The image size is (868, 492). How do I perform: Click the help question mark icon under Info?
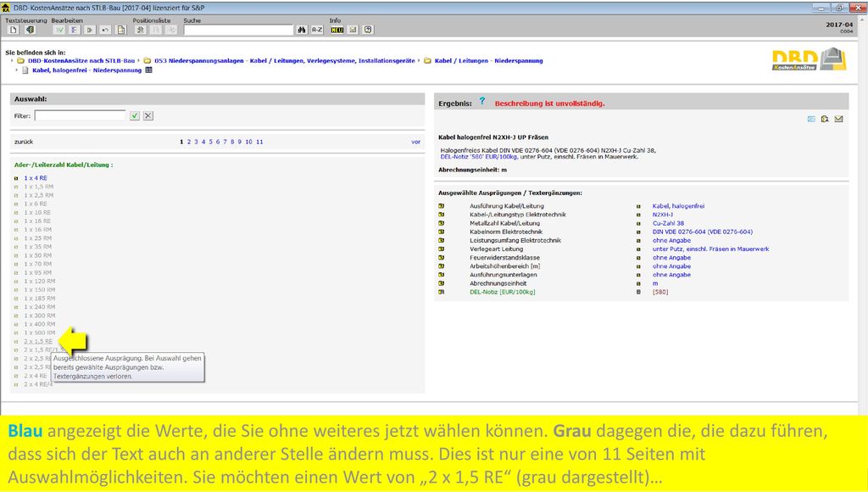(x=369, y=30)
